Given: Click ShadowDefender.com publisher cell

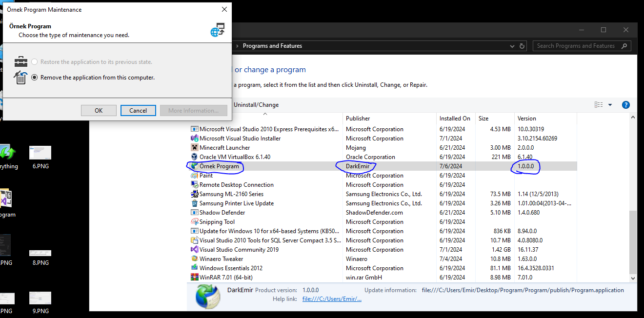Looking at the screenshot, I should coord(374,213).
